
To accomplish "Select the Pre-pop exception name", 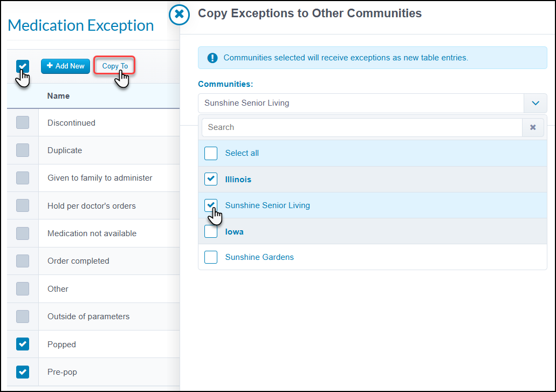I will 62,372.
